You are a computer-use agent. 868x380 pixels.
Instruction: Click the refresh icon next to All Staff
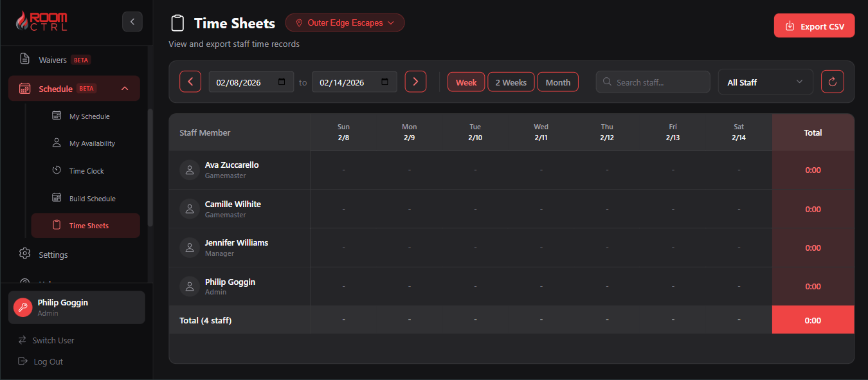pyautogui.click(x=833, y=82)
